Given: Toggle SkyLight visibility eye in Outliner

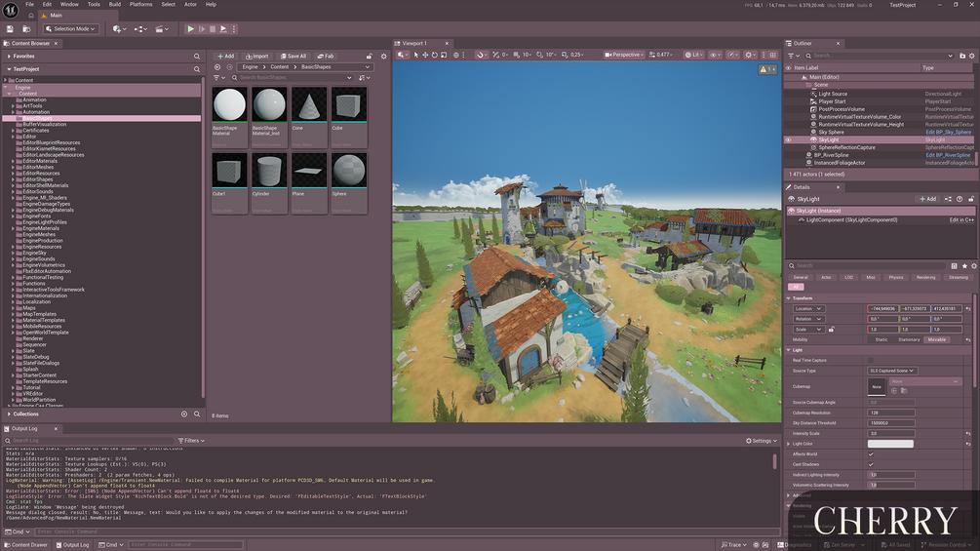Looking at the screenshot, I should [788, 139].
